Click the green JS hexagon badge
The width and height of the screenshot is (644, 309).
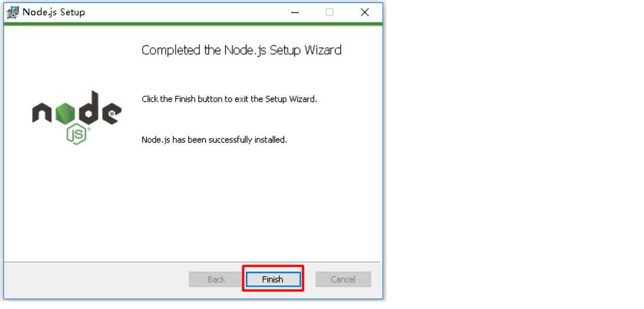pos(77,134)
